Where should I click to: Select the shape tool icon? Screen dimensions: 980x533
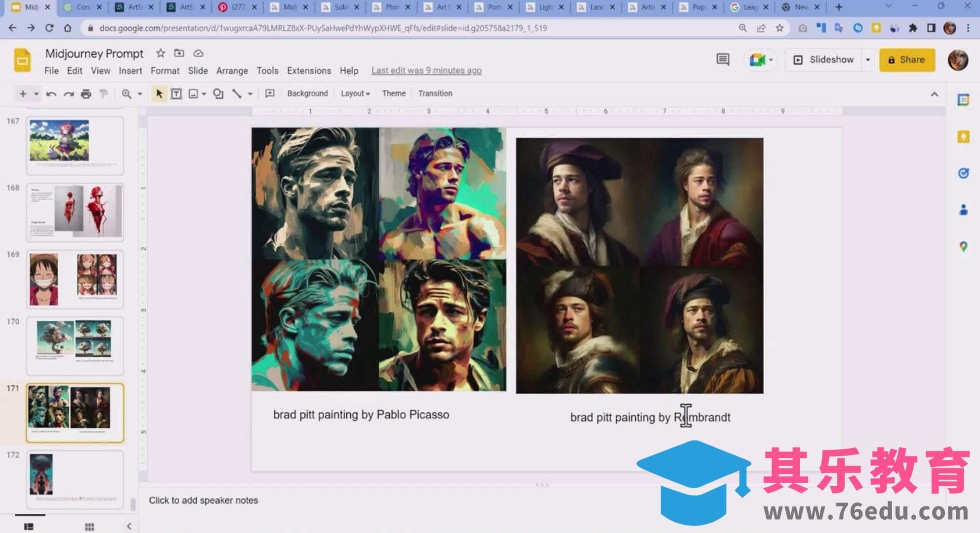pos(218,93)
